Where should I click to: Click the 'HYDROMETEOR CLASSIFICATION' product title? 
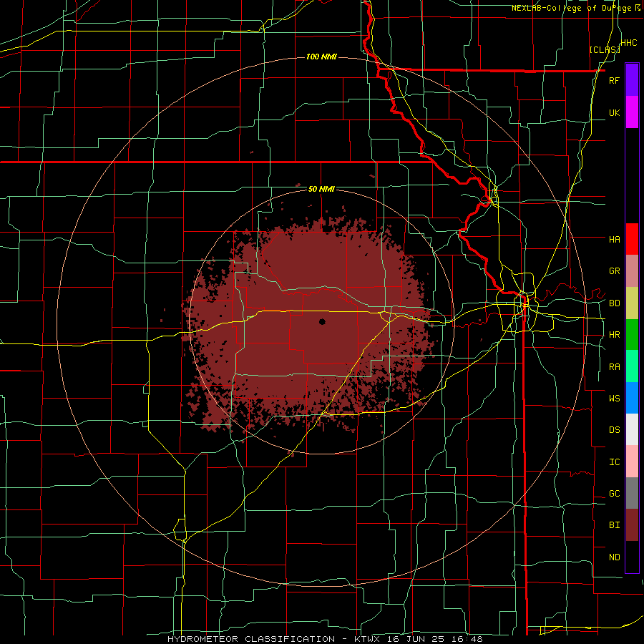pos(251,639)
